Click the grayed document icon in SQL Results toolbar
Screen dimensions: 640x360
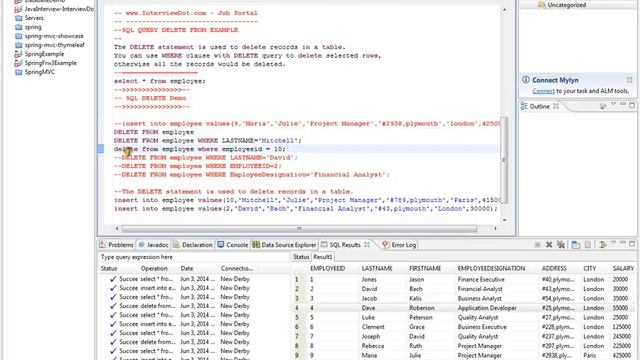click(x=587, y=244)
